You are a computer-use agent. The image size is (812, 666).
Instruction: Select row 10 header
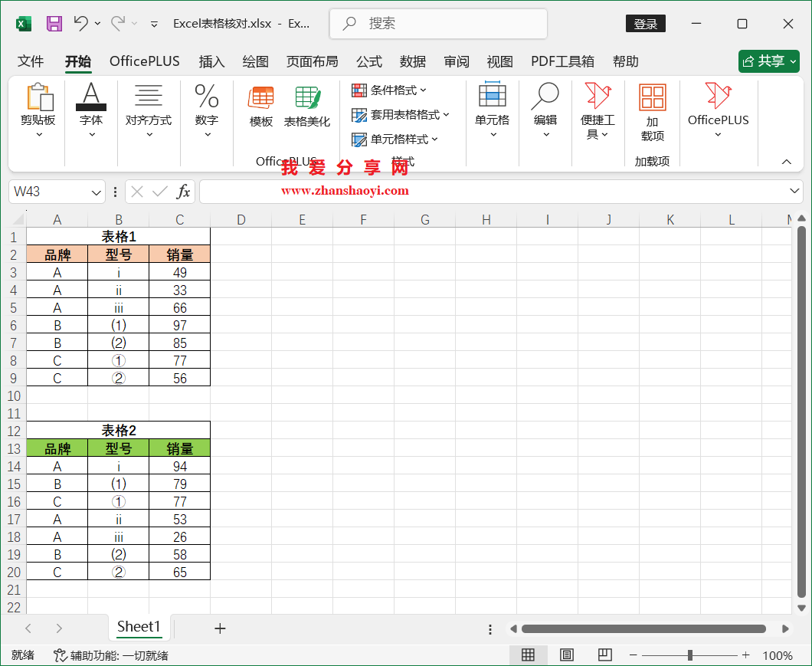tap(14, 396)
